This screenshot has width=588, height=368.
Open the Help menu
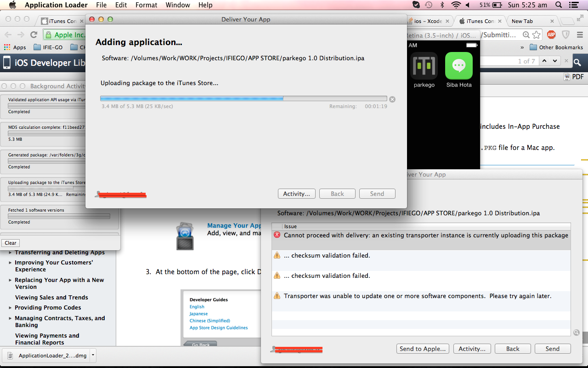tap(205, 5)
